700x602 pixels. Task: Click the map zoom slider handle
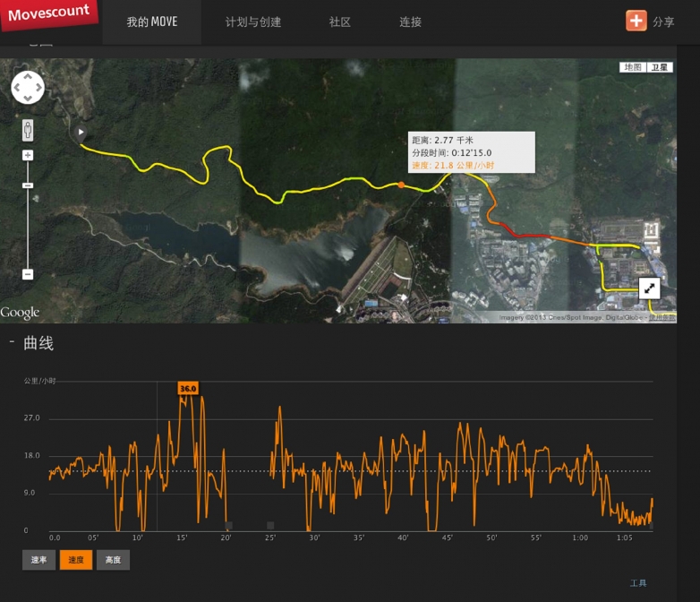point(28,185)
